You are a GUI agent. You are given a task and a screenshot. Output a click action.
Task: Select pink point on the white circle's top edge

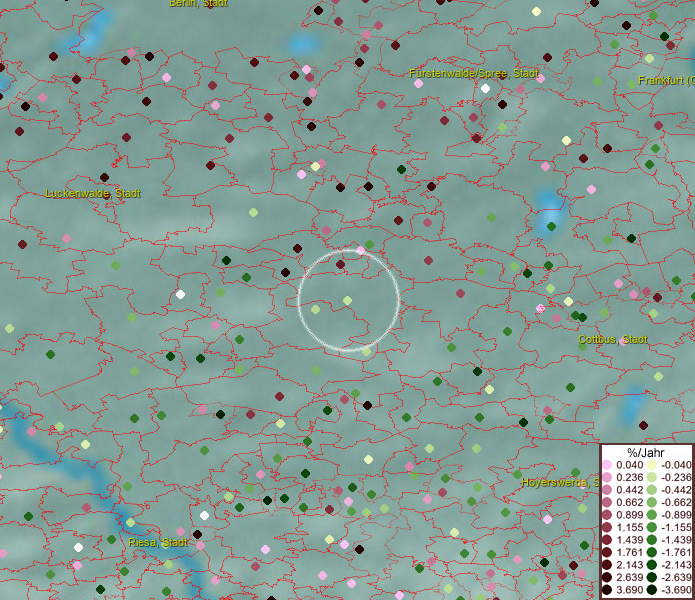pyautogui.click(x=360, y=250)
